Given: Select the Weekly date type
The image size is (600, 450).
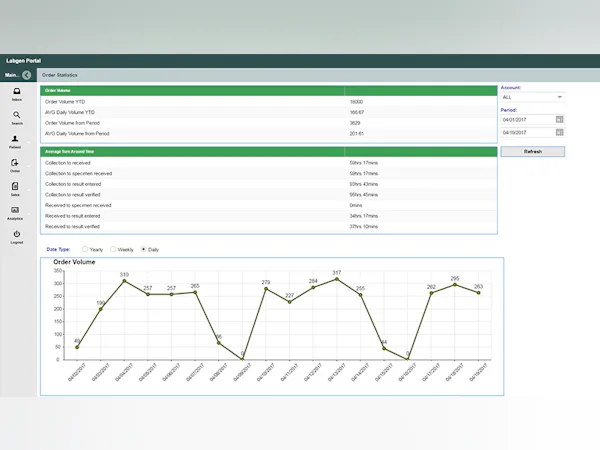Looking at the screenshot, I should coord(113,249).
